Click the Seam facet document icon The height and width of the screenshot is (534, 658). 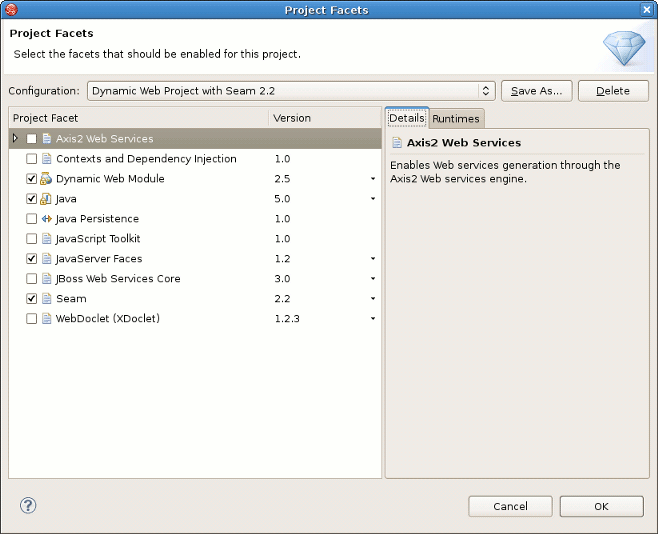click(46, 299)
